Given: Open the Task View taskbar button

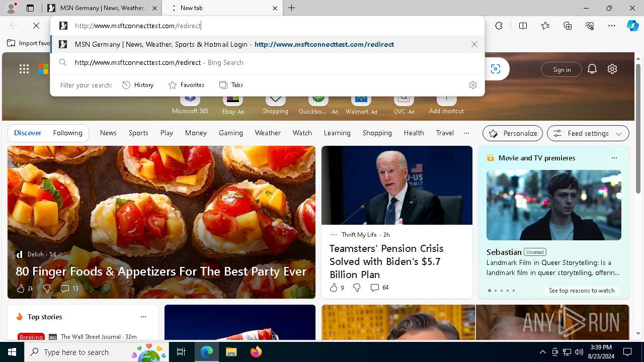Looking at the screenshot, I should 181,352.
